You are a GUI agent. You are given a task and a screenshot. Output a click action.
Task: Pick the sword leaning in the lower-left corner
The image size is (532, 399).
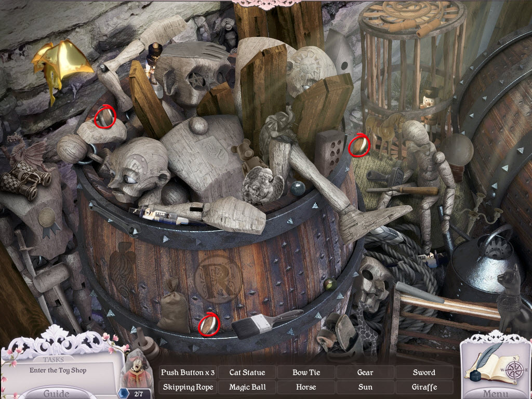[x=33, y=269]
